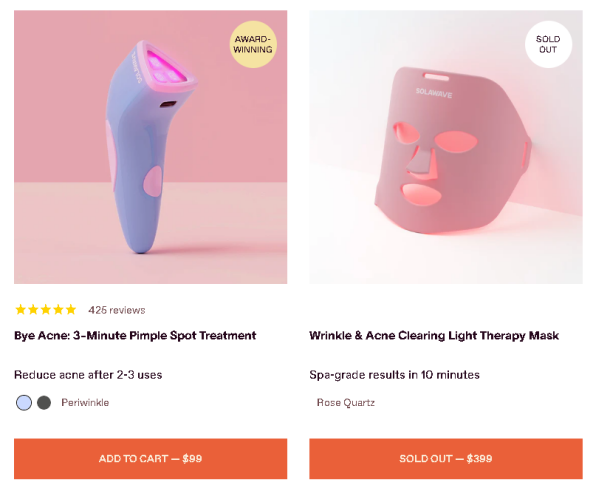Click Spa-grade results in 10 minutes text
Viewport: 593px width, 494px height.
click(394, 375)
